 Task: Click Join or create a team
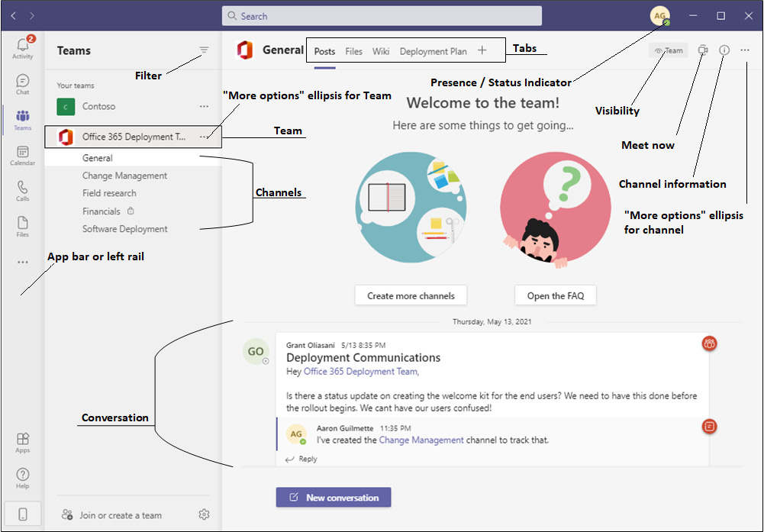pos(111,515)
